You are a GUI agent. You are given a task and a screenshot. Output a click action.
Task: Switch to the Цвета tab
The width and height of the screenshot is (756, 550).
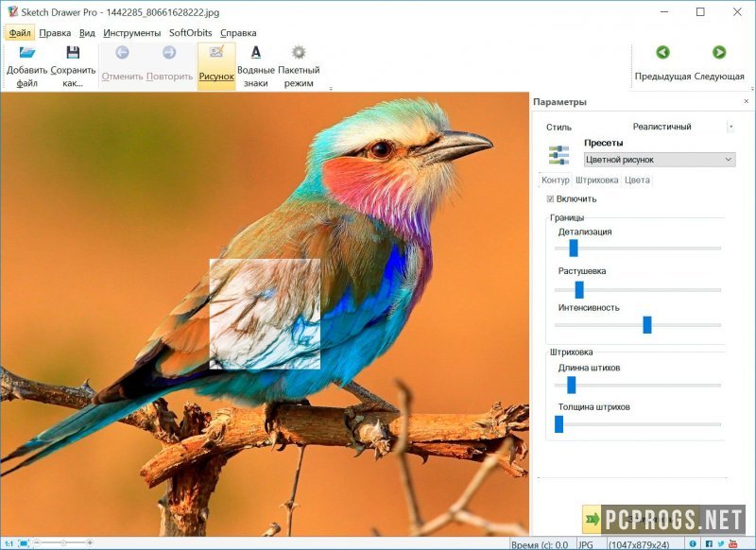pyautogui.click(x=637, y=180)
